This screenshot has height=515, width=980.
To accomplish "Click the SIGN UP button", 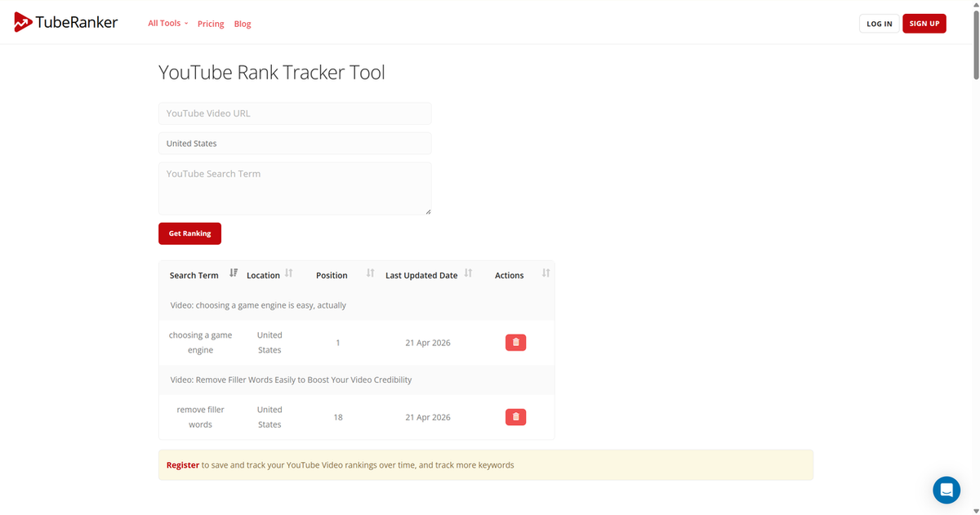I will pos(924,24).
